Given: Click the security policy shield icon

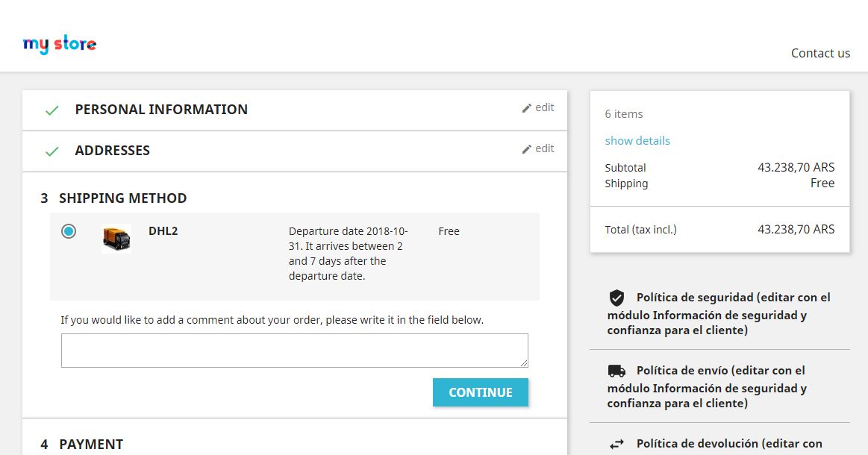Looking at the screenshot, I should coord(616,298).
